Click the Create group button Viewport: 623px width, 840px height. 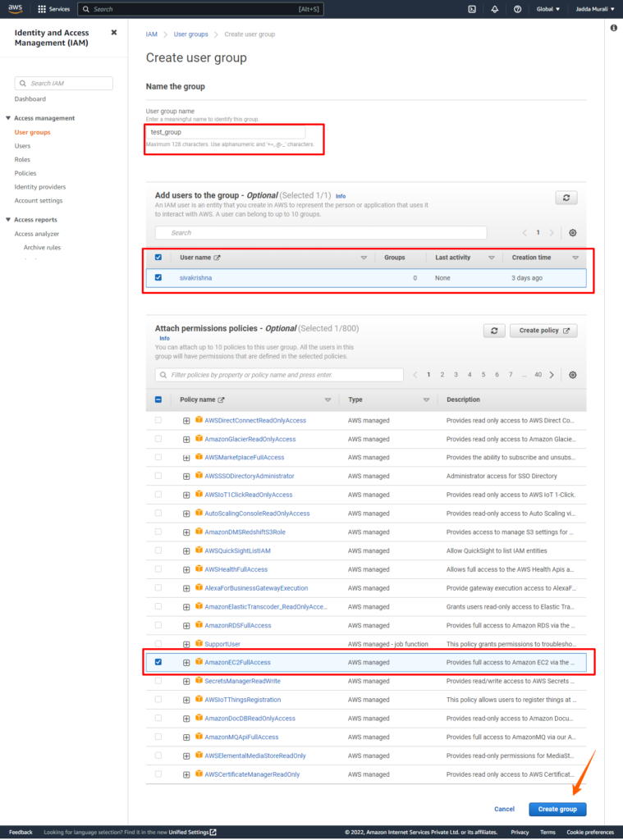(557, 809)
